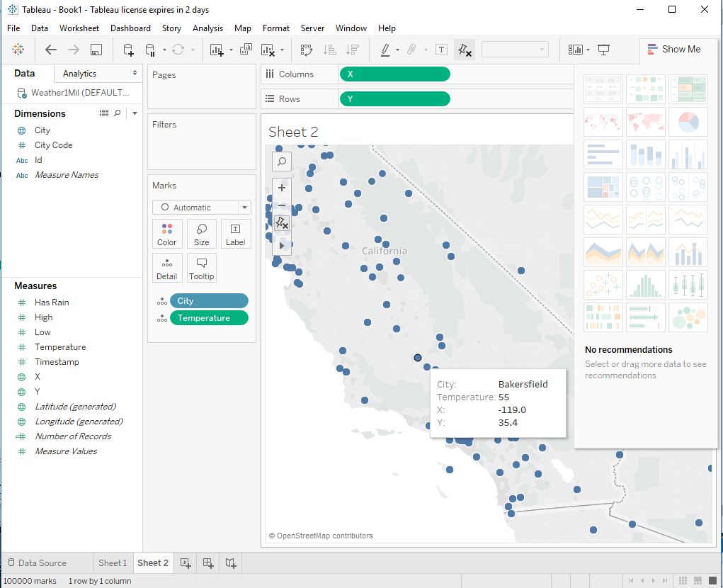Screen dimensions: 723x588
Task: Expand map toolbar flyout arrow
Action: click(282, 245)
